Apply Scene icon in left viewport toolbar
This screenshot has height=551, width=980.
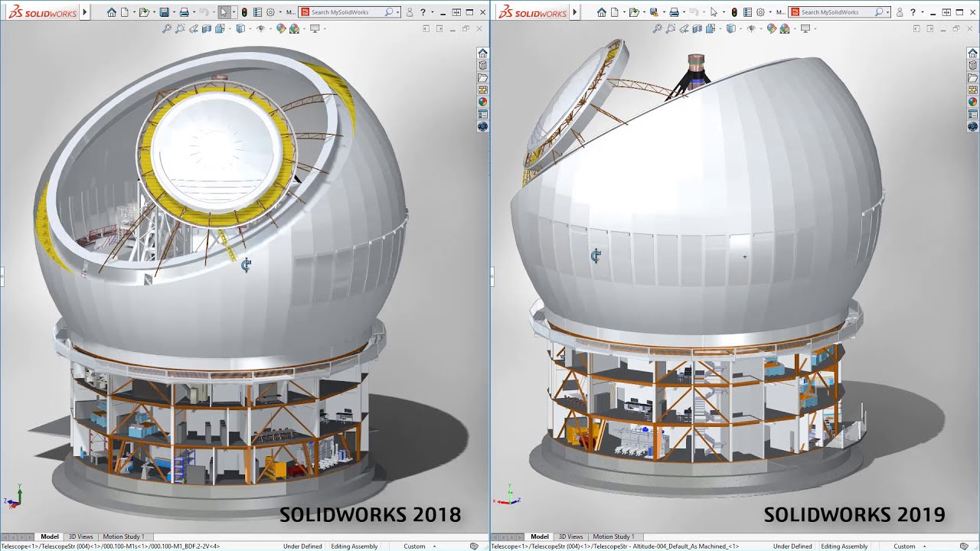pyautogui.click(x=294, y=28)
